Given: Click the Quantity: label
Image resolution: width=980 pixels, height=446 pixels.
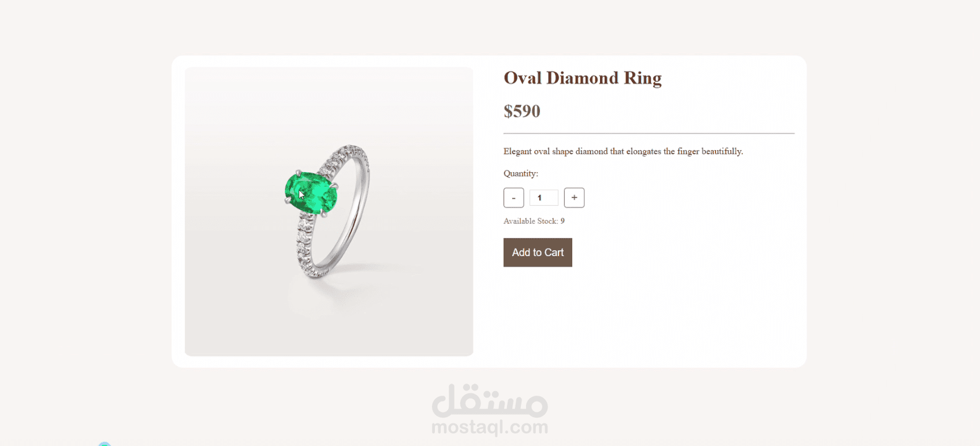Looking at the screenshot, I should pyautogui.click(x=521, y=173).
